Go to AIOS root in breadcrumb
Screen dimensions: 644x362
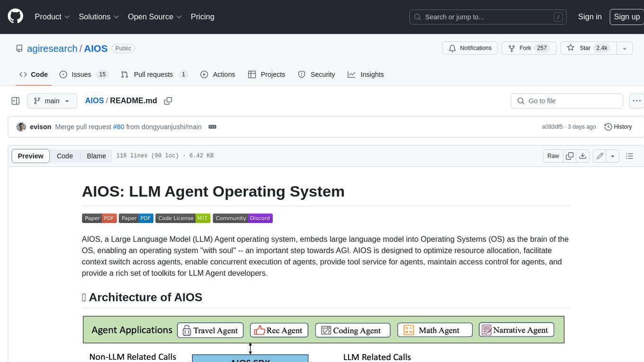94,100
